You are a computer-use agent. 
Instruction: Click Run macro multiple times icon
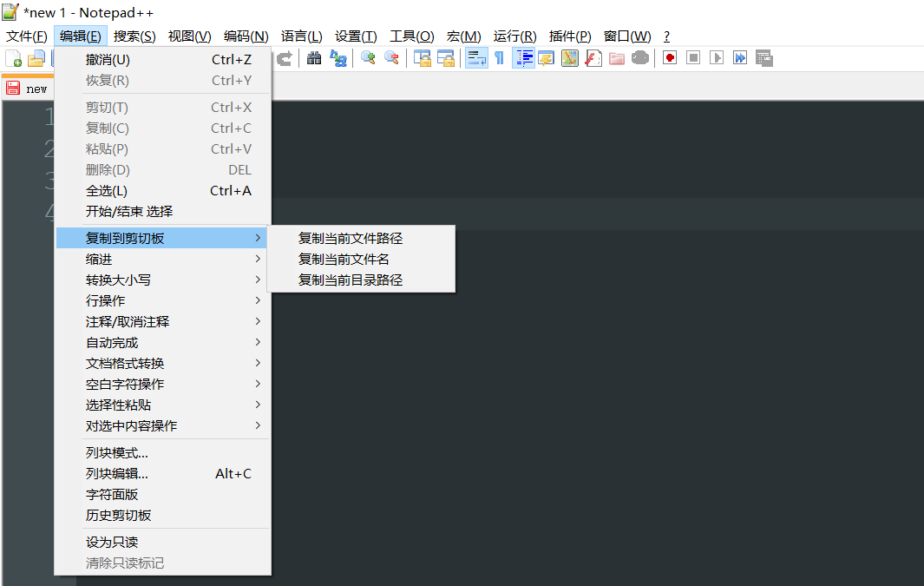(740, 58)
